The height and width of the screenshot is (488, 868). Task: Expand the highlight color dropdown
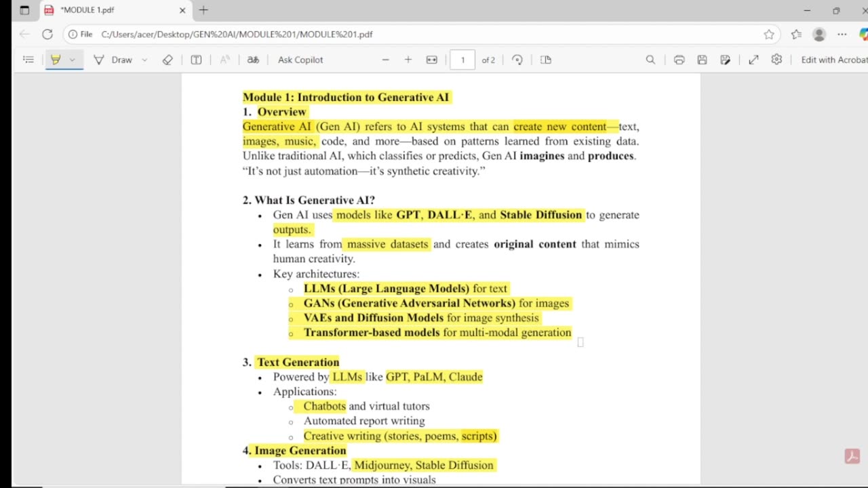point(72,60)
